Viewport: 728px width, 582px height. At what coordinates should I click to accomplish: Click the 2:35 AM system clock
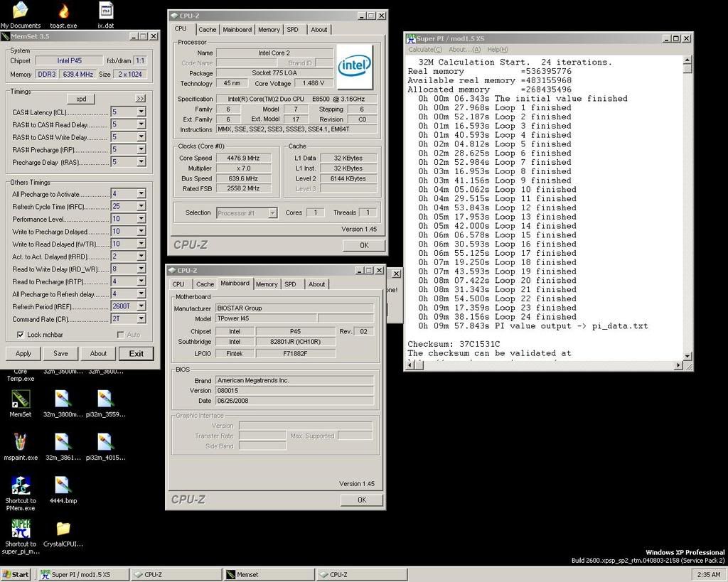(709, 575)
